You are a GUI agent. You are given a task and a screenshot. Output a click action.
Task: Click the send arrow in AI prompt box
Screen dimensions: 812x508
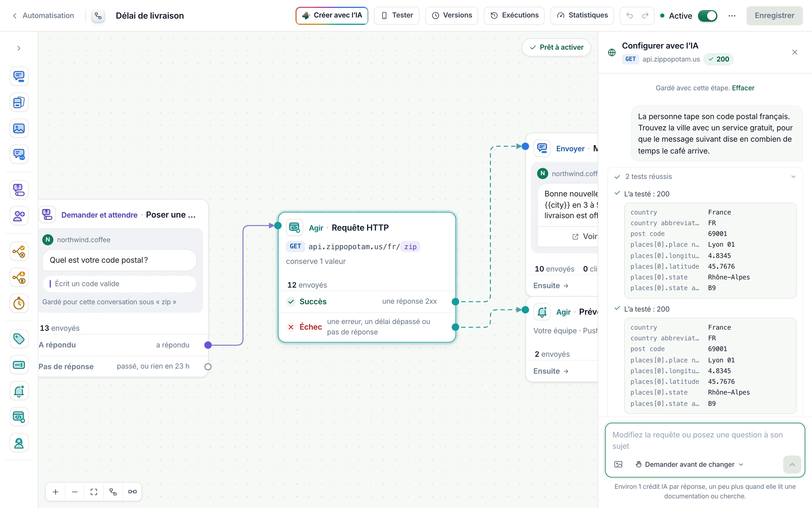point(792,464)
